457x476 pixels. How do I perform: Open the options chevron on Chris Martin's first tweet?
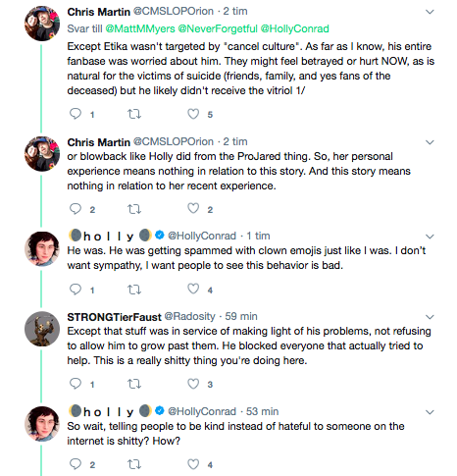click(x=430, y=12)
